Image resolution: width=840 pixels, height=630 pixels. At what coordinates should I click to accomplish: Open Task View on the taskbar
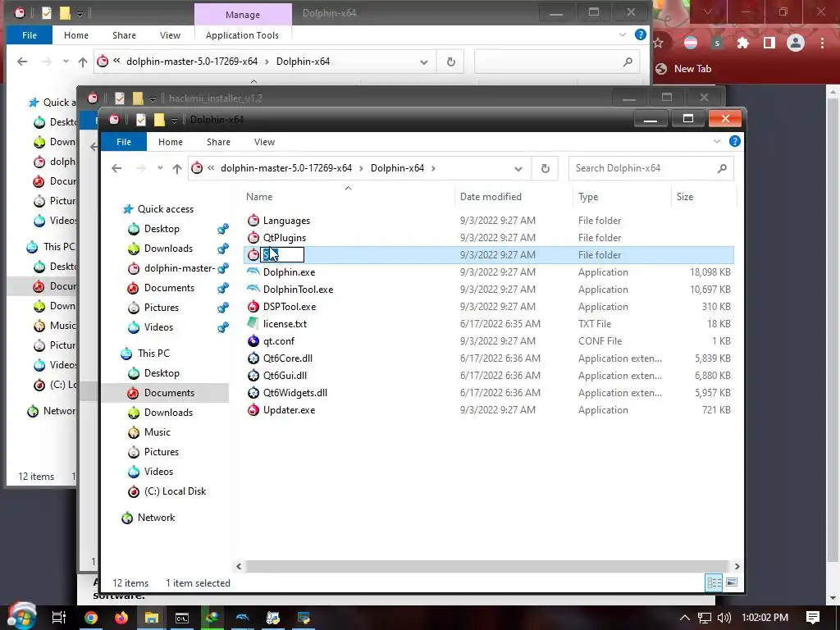[58, 618]
